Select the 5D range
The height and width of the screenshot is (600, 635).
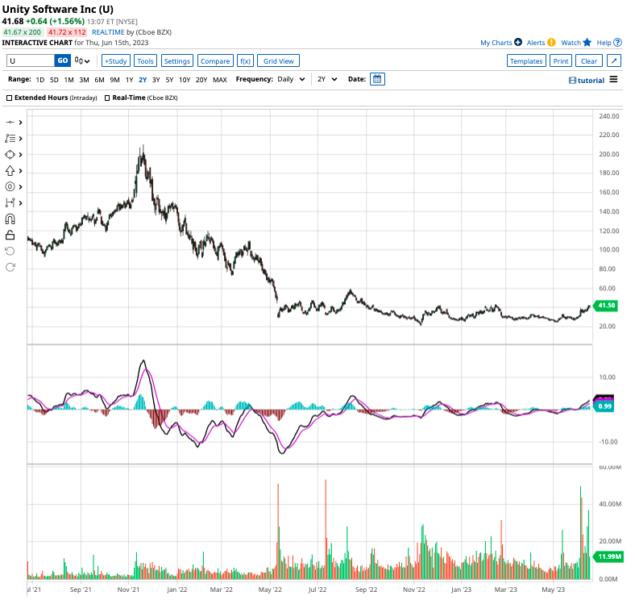pos(54,80)
